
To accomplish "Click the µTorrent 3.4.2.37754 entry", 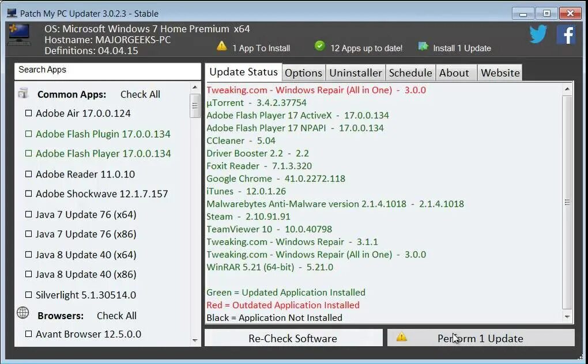I will pos(257,103).
